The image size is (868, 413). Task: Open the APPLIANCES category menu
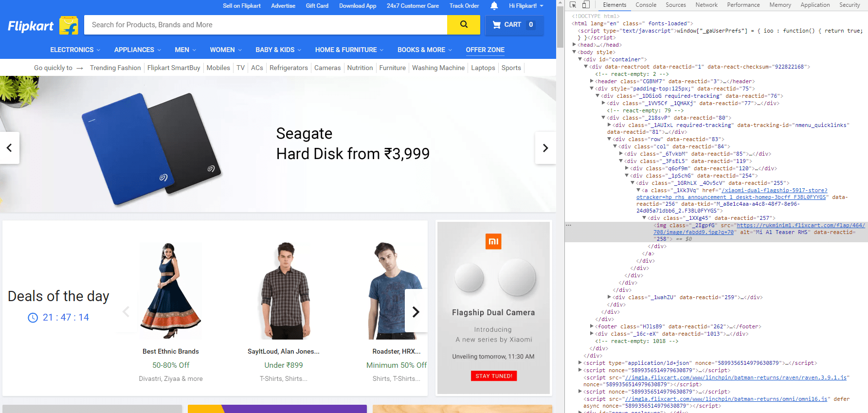coord(138,50)
